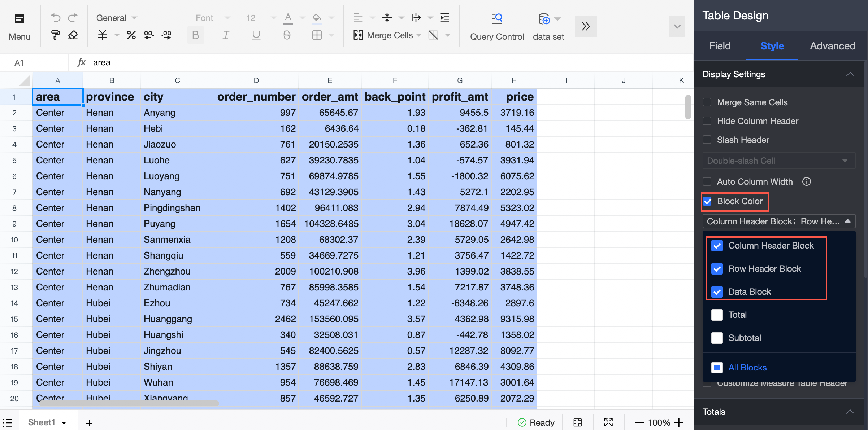
Task: Open the Advanced tab
Action: point(832,46)
